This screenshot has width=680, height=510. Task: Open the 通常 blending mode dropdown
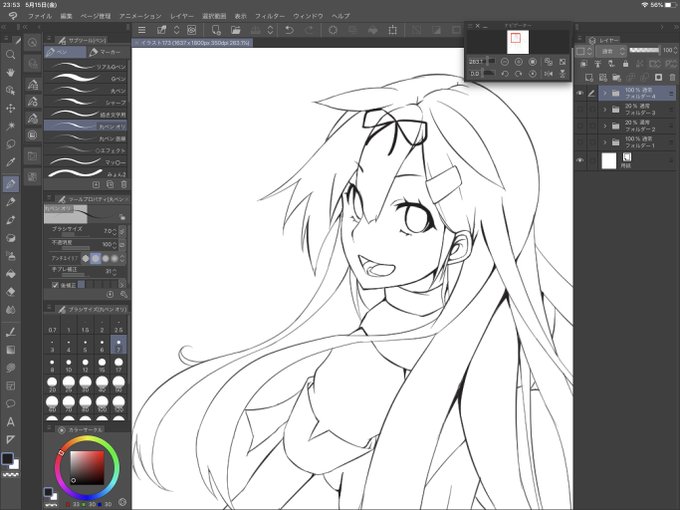click(613, 51)
